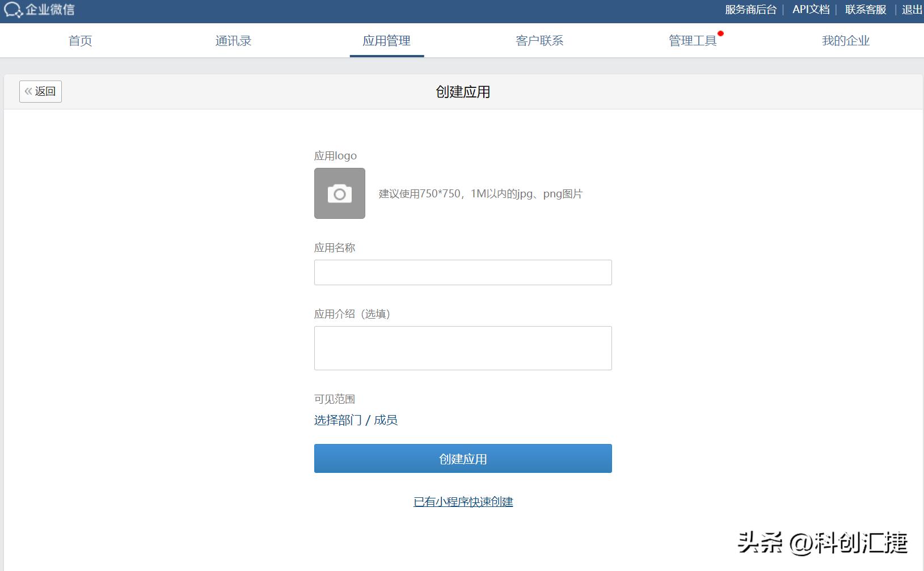924x571 pixels.
Task: Open the 通讯录 tab
Action: (x=233, y=40)
